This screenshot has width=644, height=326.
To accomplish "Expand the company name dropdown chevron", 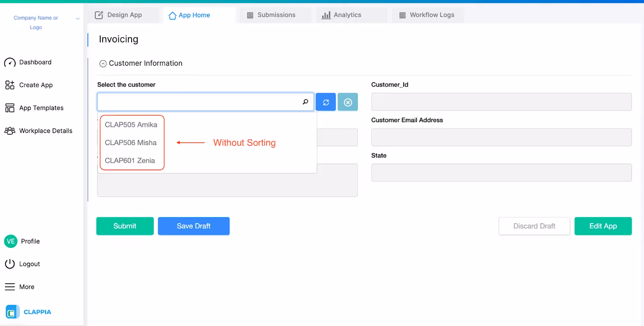I will click(78, 19).
